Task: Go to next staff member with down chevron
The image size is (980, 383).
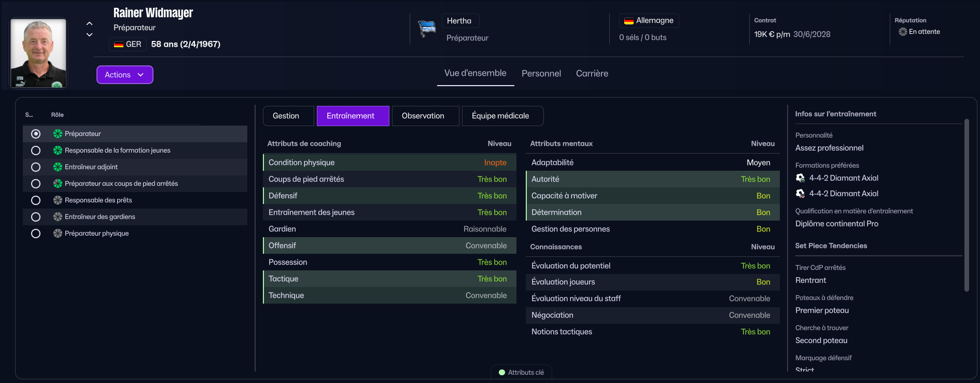Action: pyautogui.click(x=89, y=35)
